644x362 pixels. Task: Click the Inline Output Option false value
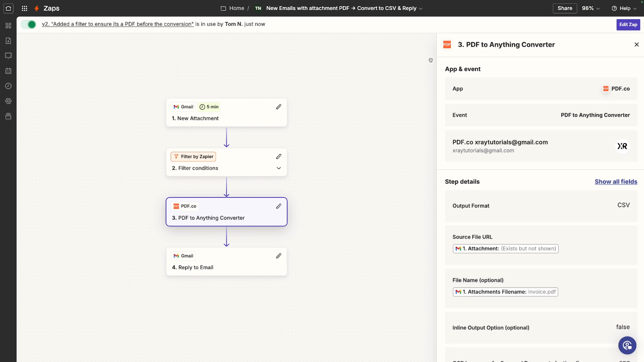point(623,327)
